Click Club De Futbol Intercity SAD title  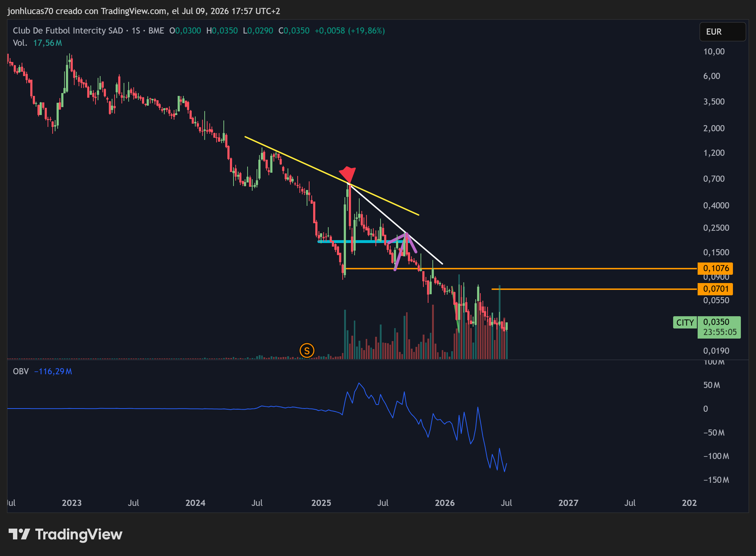tap(68, 31)
